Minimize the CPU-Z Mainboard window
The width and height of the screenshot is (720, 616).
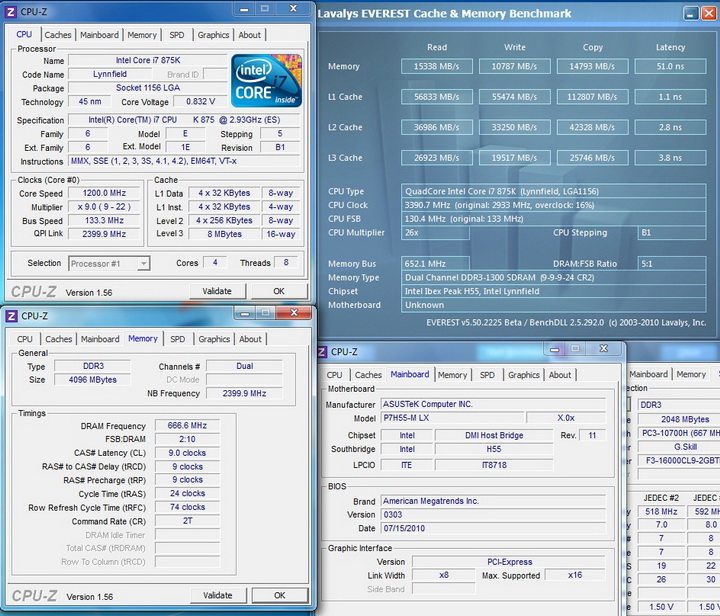[x=555, y=349]
